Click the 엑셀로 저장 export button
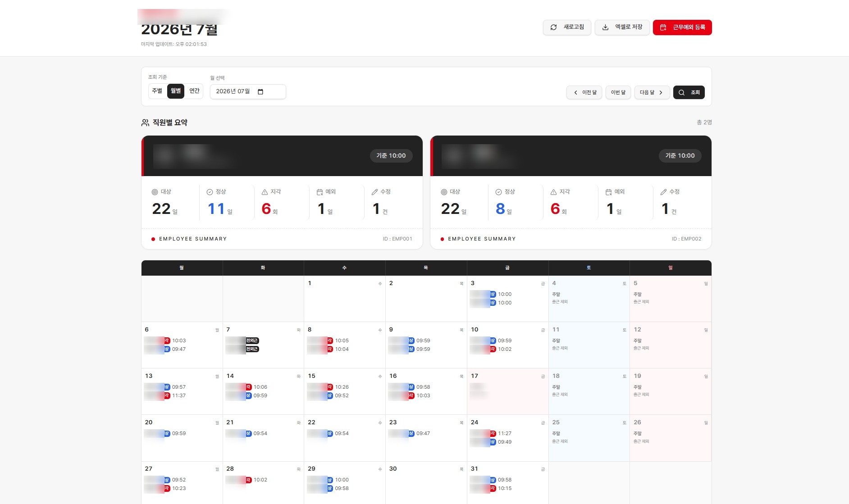The width and height of the screenshot is (849, 504). pos(622,27)
